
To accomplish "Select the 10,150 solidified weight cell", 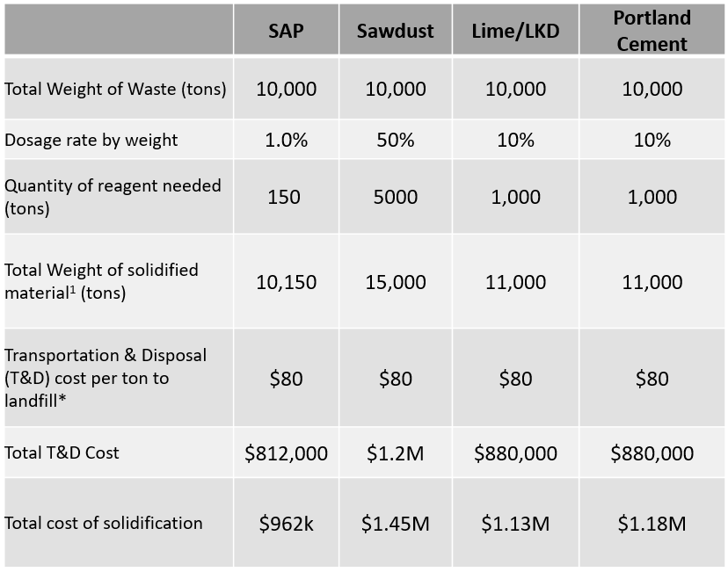I will click(287, 282).
